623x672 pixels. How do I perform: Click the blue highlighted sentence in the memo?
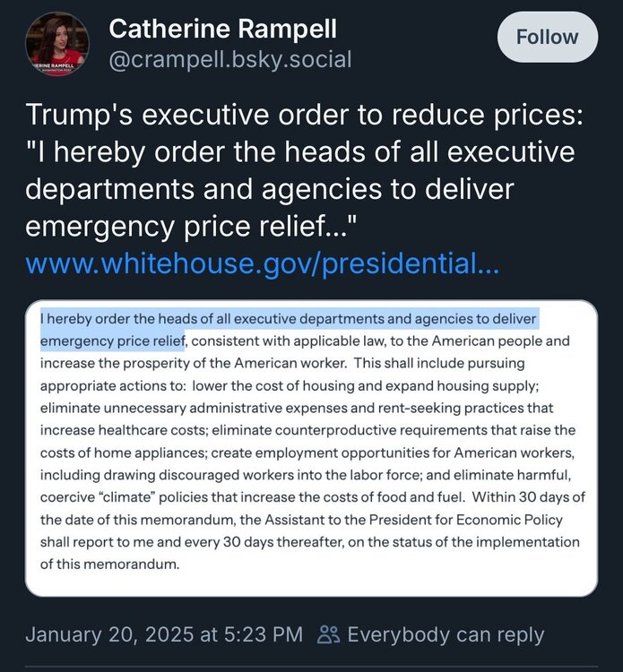[x=287, y=319]
